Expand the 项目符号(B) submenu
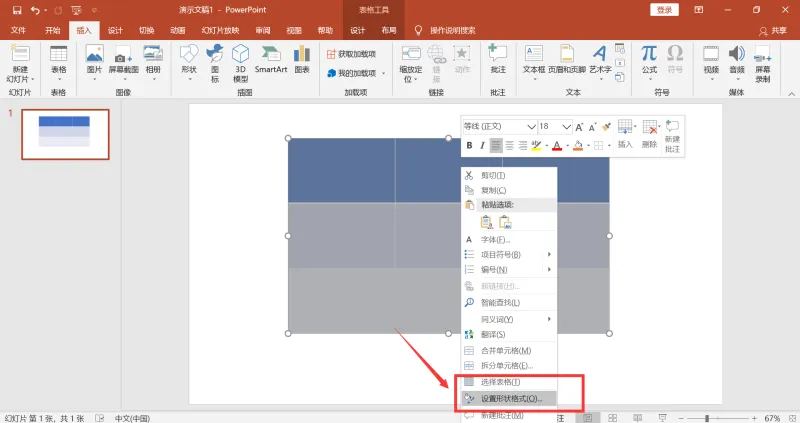 point(509,255)
